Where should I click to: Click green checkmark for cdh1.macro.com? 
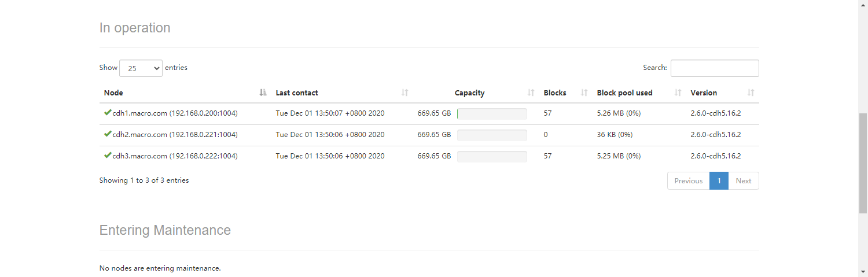click(x=108, y=113)
